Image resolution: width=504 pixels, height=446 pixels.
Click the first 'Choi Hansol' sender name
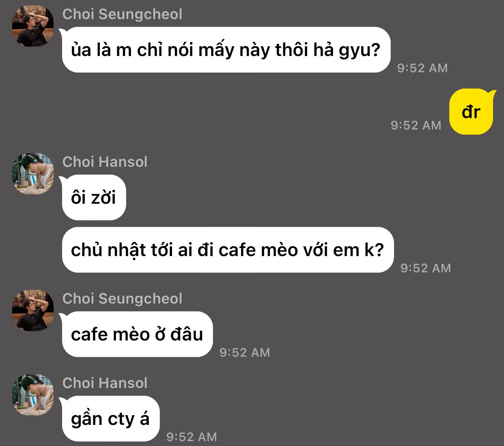tap(105, 162)
